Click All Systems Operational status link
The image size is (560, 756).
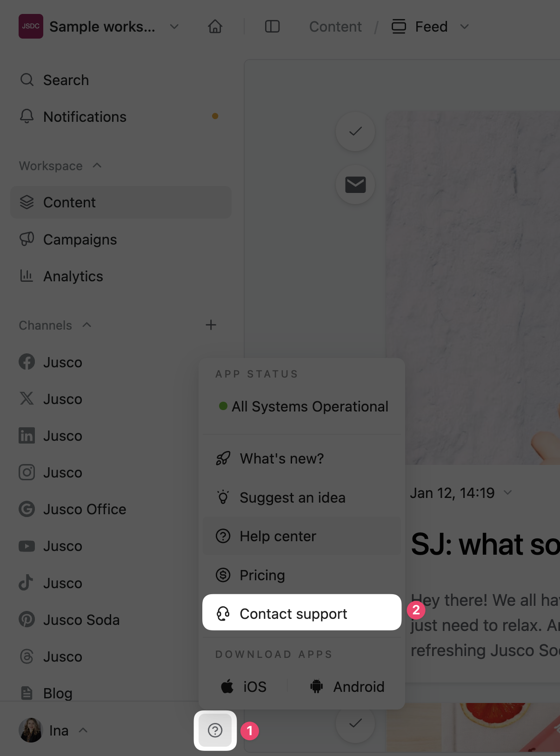pos(304,406)
